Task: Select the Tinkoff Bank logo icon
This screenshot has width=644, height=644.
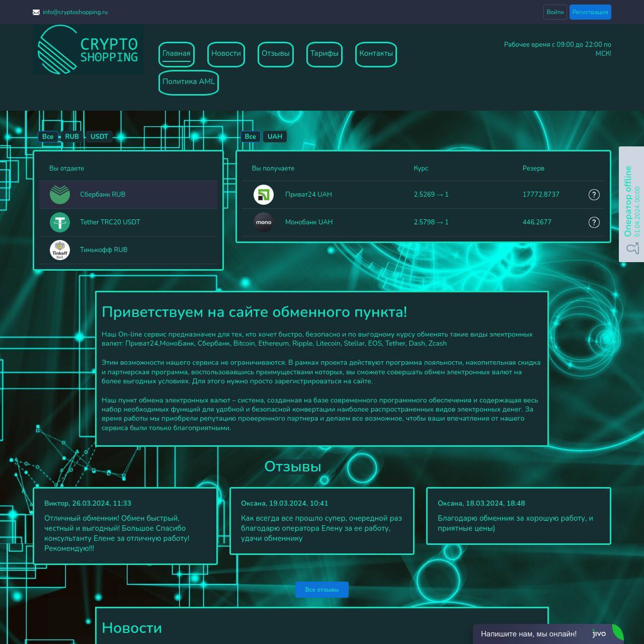Action: (60, 250)
